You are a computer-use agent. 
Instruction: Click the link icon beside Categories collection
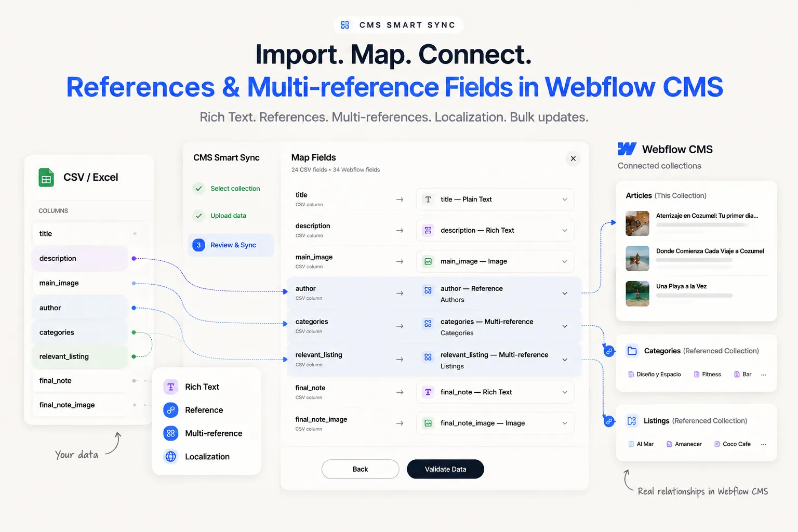tap(609, 351)
